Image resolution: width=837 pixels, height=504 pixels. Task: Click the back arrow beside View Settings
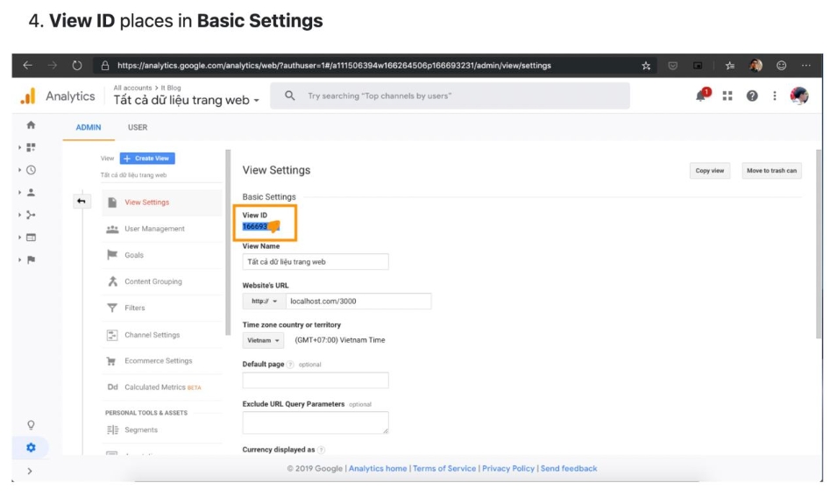82,202
